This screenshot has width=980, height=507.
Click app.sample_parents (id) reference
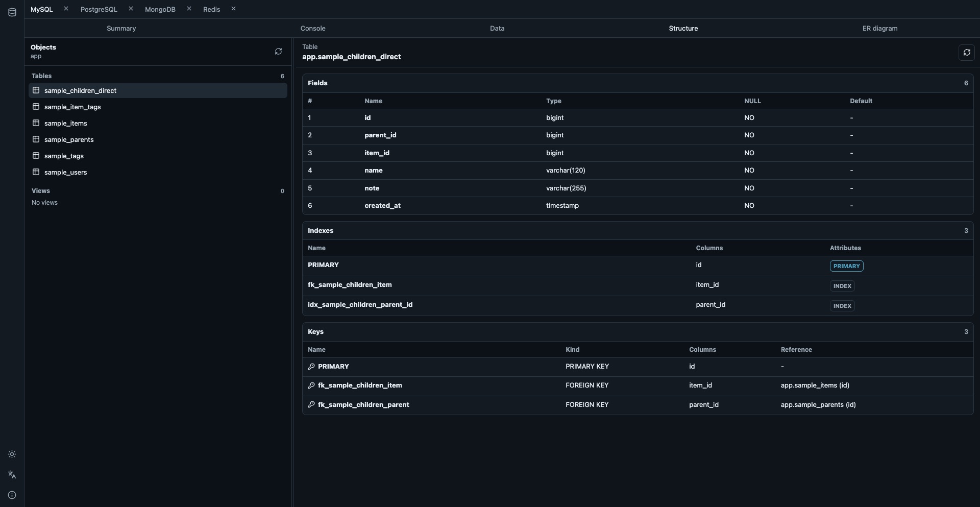pos(818,405)
